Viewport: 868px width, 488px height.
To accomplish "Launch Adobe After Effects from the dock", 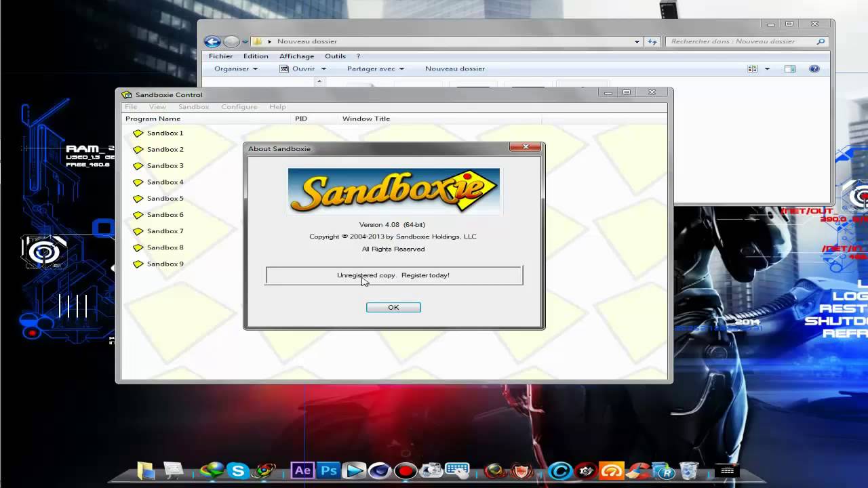I will (x=302, y=470).
